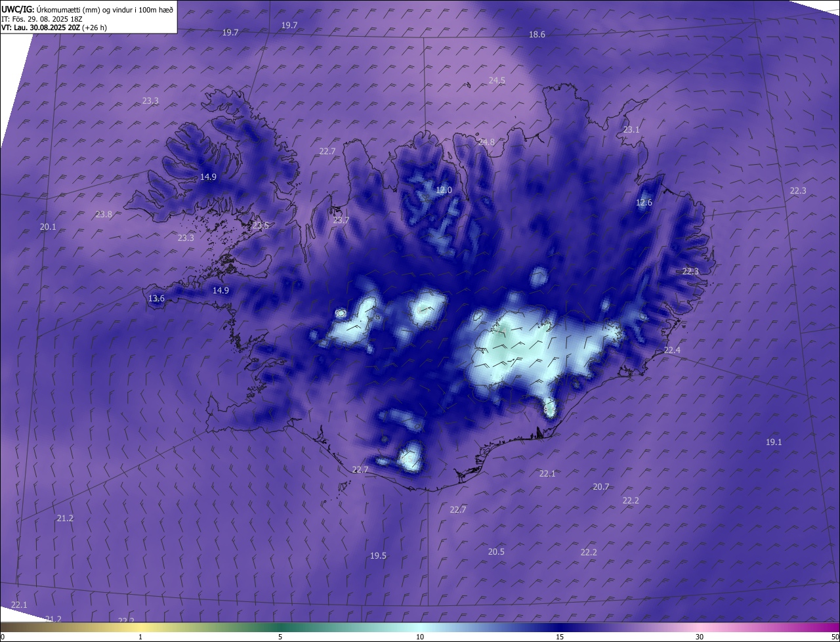Click the colour scale tick label 30
This screenshot has width=840, height=642.
(700, 637)
